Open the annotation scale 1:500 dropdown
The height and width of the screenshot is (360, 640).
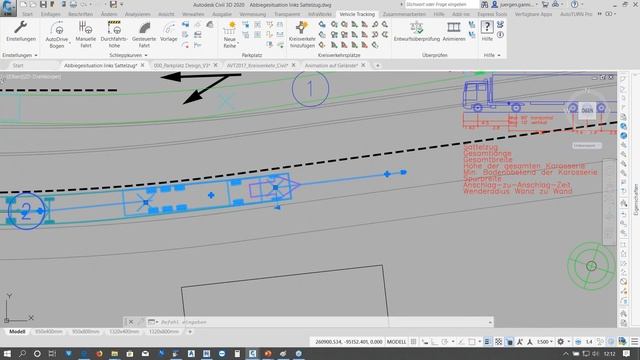pos(545,342)
